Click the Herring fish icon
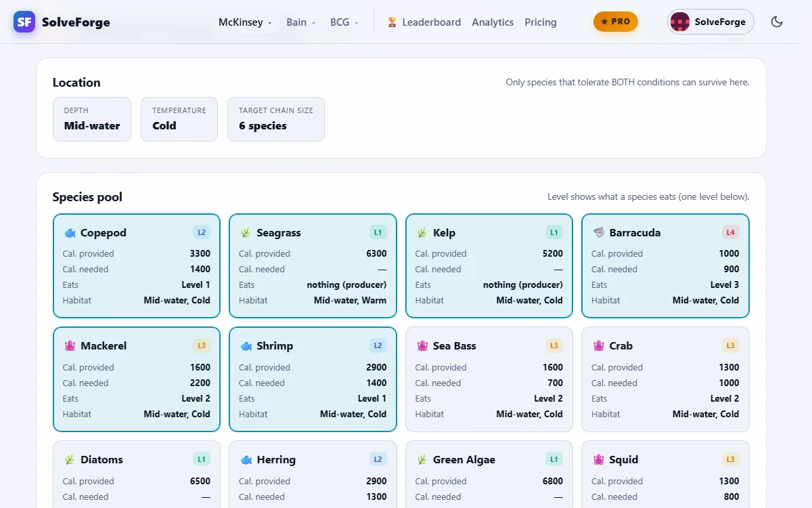Image resolution: width=812 pixels, height=508 pixels. pyautogui.click(x=246, y=459)
